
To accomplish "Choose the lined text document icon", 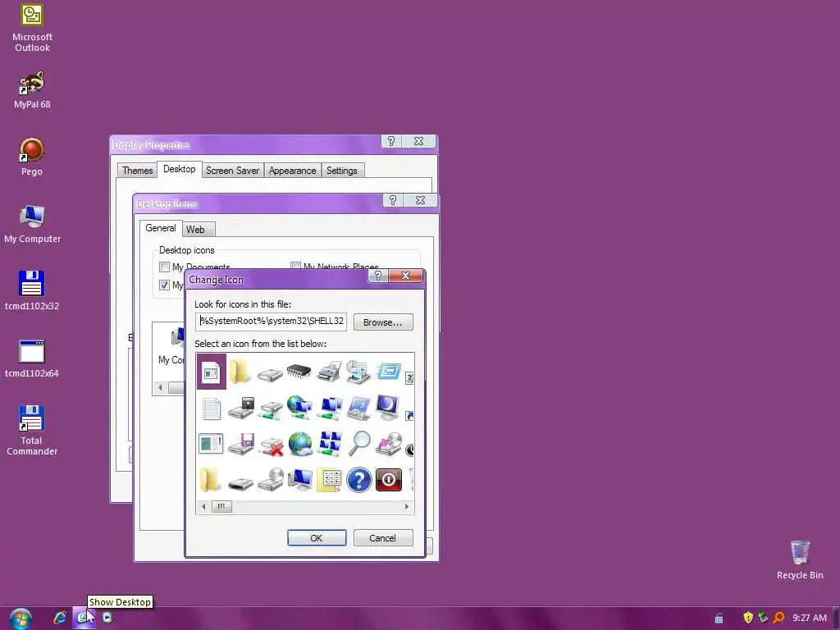I will point(211,409).
